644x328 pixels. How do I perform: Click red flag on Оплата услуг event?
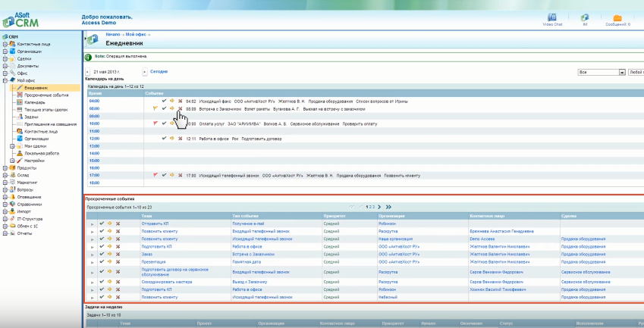pos(156,123)
